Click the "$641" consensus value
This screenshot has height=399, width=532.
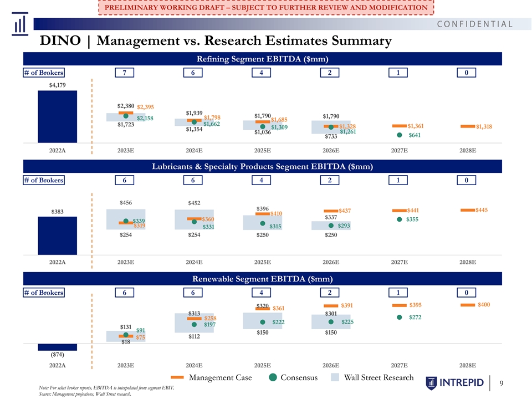[415, 135]
